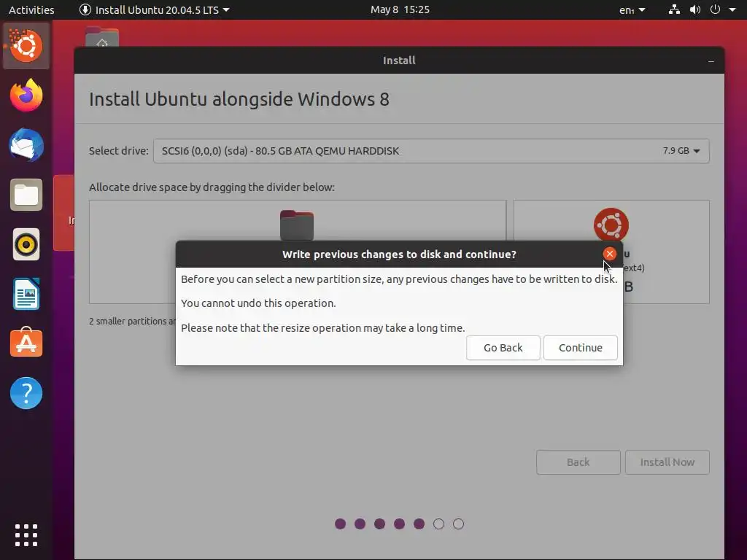Click the power icon in top bar
Viewport: 747px width, 560px height.
(715, 9)
